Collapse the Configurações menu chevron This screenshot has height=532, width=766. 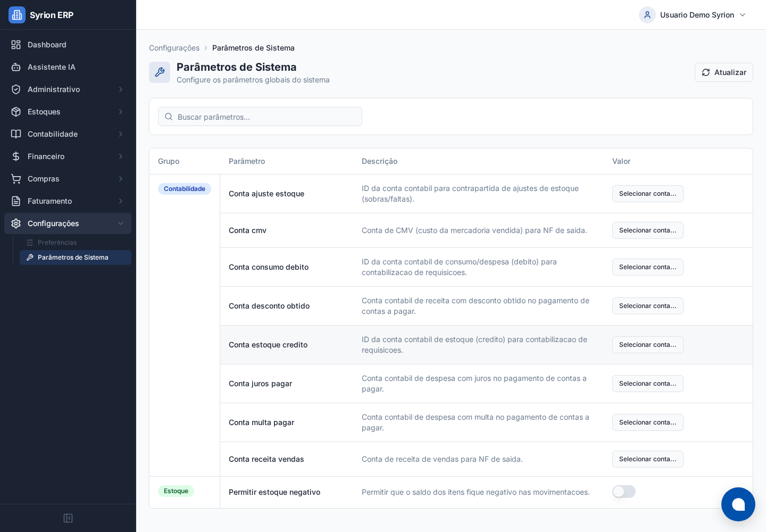coord(121,223)
